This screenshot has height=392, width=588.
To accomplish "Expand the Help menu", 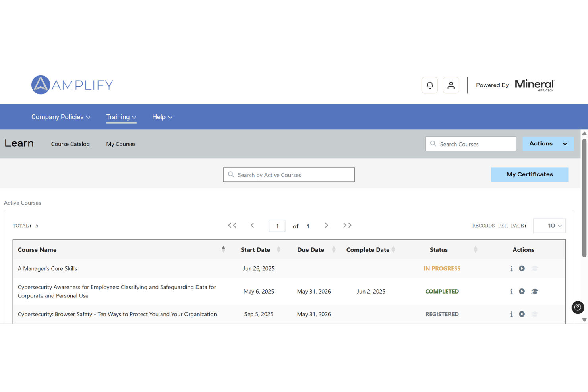I will click(162, 117).
